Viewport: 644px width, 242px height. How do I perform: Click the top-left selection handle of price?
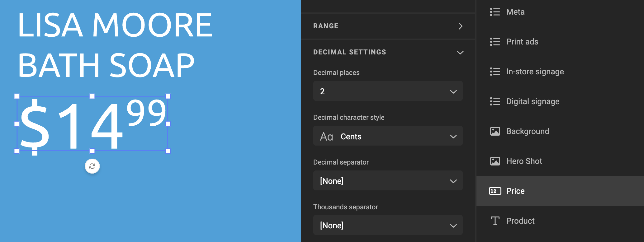pos(17,96)
